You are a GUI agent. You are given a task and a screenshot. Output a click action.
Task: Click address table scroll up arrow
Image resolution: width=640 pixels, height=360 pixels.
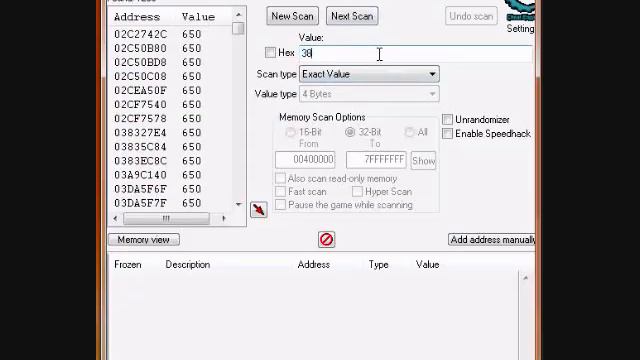526,278
